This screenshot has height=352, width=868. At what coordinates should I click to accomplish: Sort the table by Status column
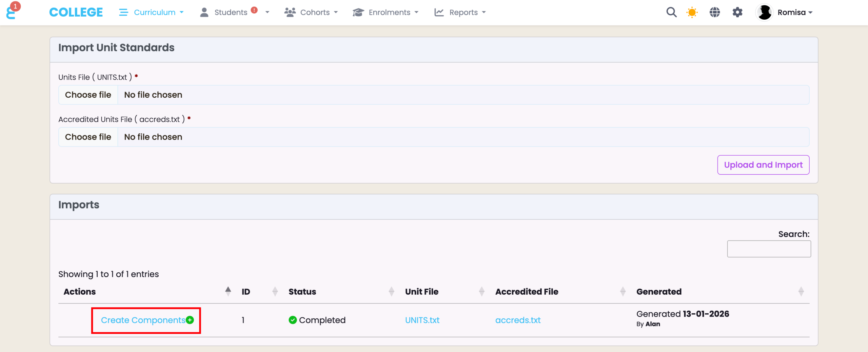(302, 292)
